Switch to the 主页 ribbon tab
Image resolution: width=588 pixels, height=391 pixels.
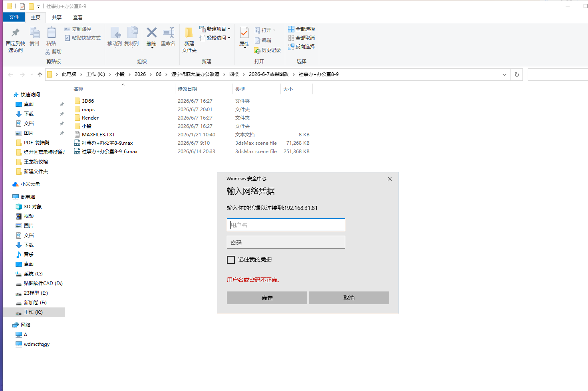pyautogui.click(x=36, y=17)
